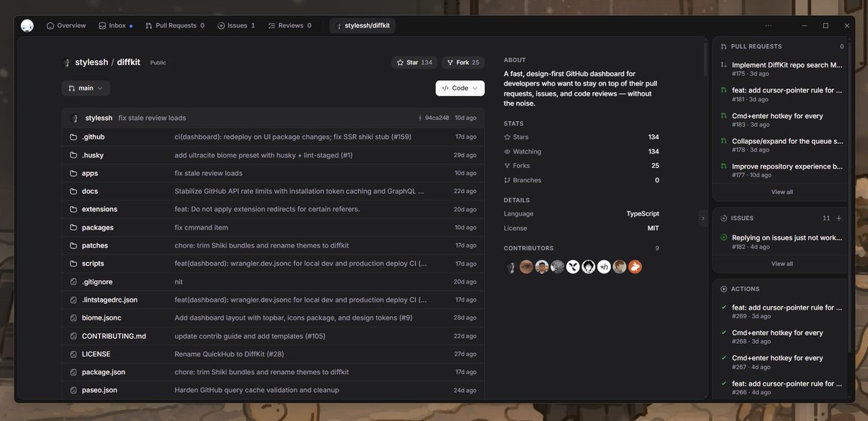This screenshot has width=868, height=421.
Task: Click the .gitignore file icon
Action: click(73, 281)
